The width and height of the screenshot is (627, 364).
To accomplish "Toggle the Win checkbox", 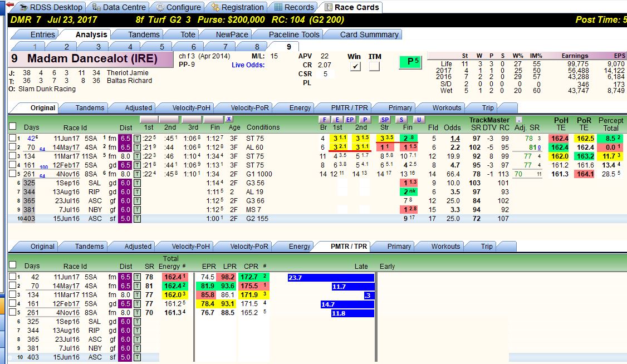I will 355,66.
